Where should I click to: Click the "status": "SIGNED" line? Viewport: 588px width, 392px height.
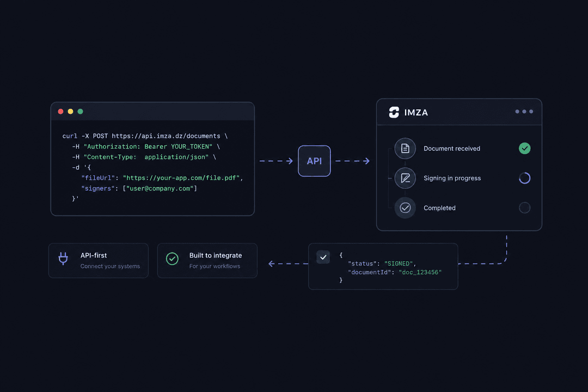click(382, 264)
